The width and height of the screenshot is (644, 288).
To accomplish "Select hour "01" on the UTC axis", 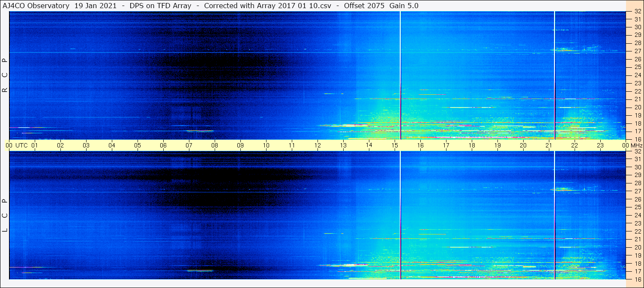I will click(x=35, y=145).
